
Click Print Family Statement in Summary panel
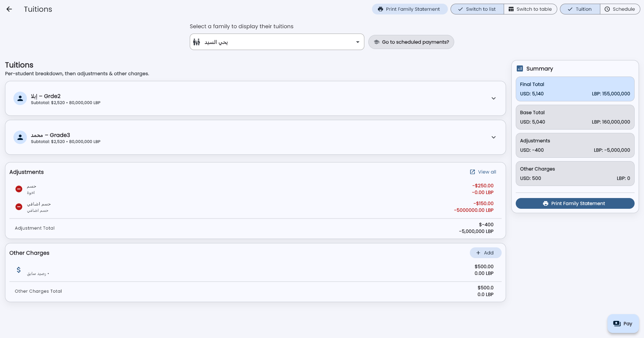coord(575,203)
